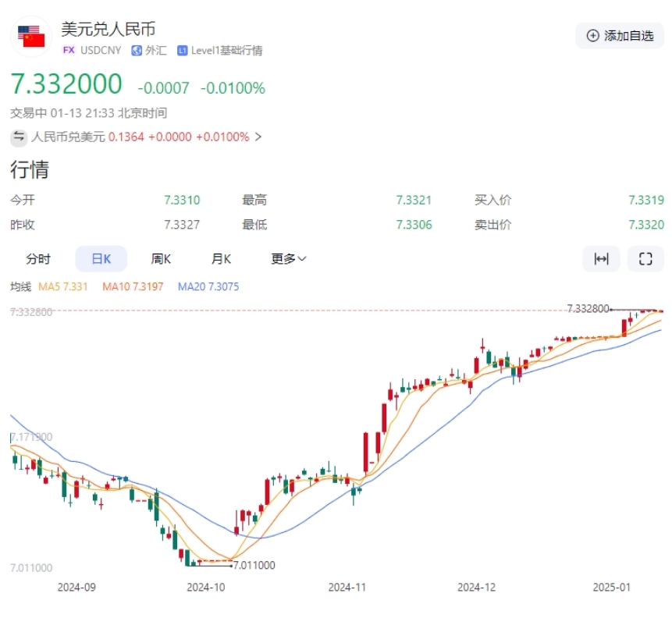The width and height of the screenshot is (672, 618).
Task: Click the 7.011000 low price marker
Action: pos(254,566)
